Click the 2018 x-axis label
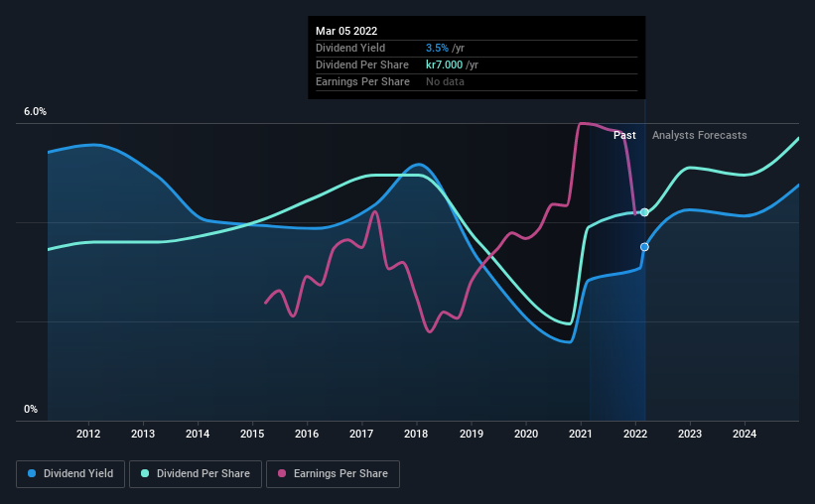Viewport: 815px width, 504px height. tap(416, 434)
